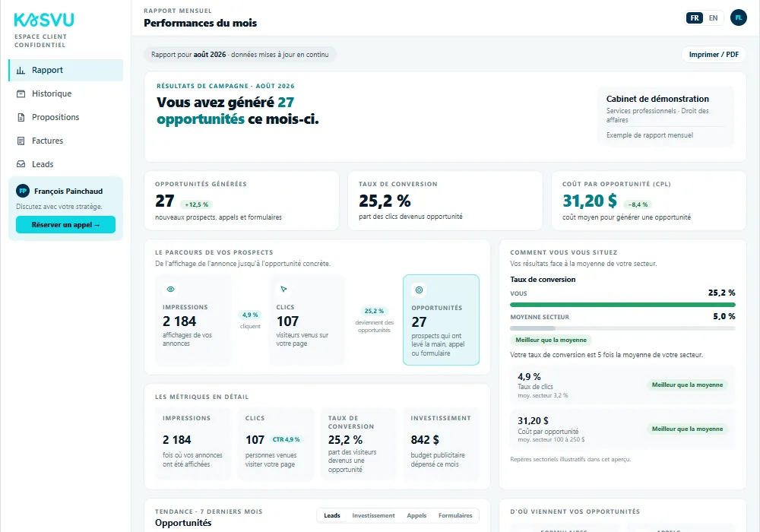This screenshot has height=532, width=760.
Task: Click the 4,9 % cliquent badge
Action: point(250,315)
